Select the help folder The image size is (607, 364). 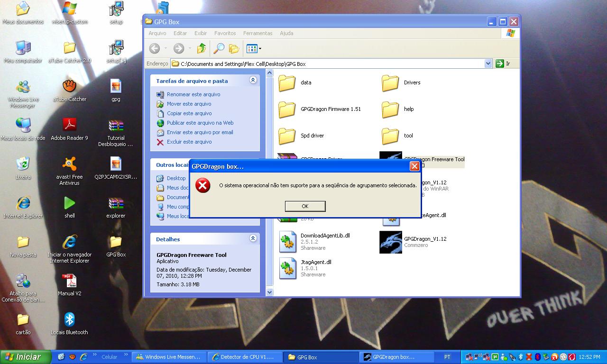pyautogui.click(x=397, y=109)
